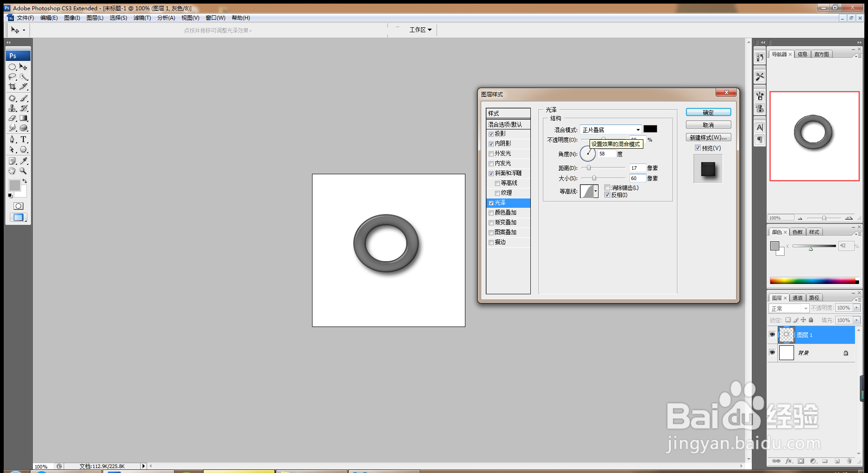Select the Zoom tool
868x473 pixels.
pyautogui.click(x=23, y=171)
